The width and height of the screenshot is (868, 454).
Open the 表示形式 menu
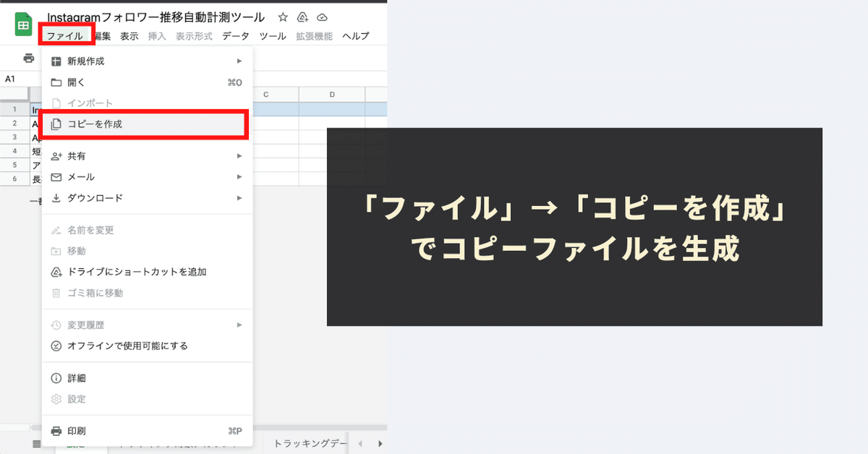195,36
